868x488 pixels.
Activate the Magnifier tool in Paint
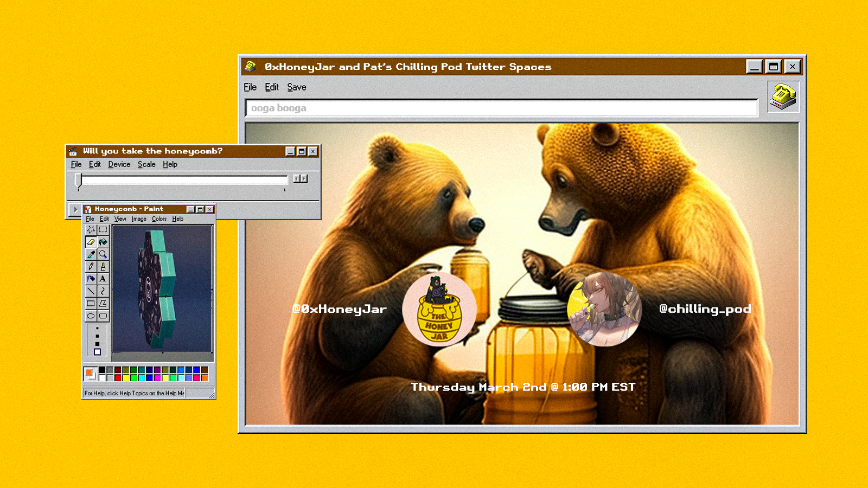pyautogui.click(x=103, y=254)
